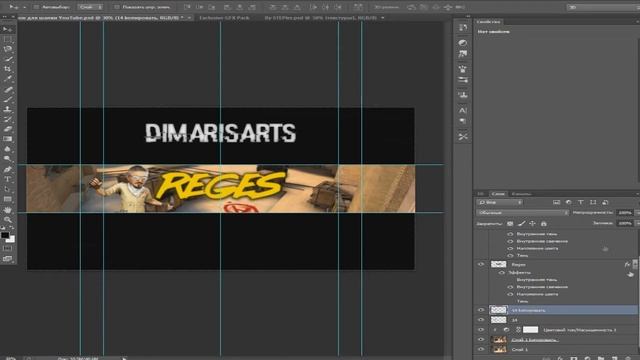Select the Rectangle shape tool

click(8, 199)
